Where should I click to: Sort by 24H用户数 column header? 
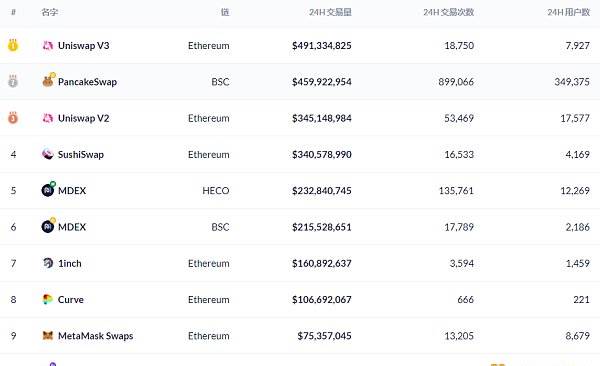(x=569, y=12)
